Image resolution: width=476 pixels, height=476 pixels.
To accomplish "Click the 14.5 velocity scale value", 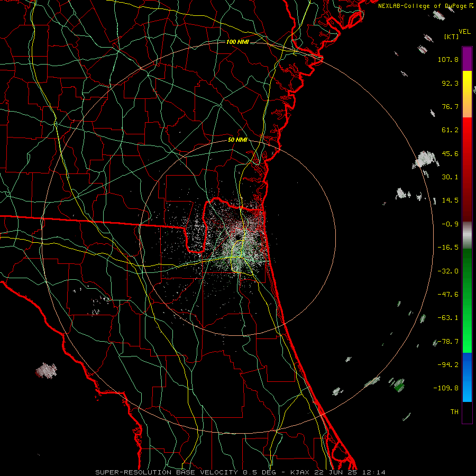I will [x=450, y=200].
